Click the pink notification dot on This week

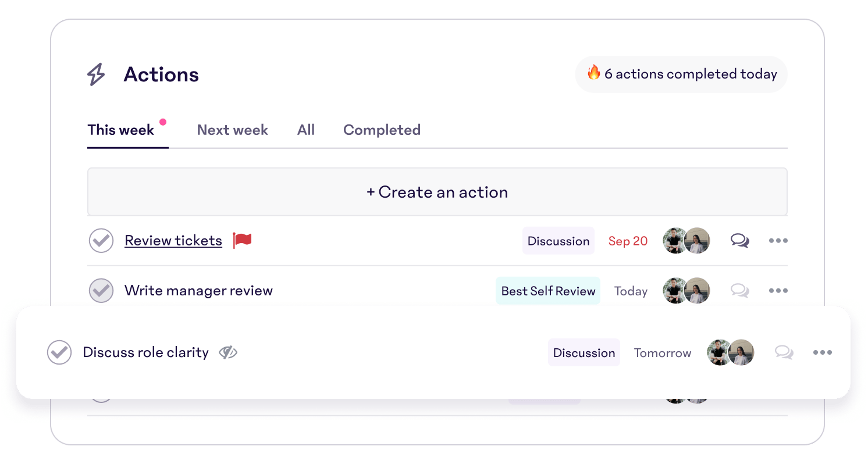[163, 122]
